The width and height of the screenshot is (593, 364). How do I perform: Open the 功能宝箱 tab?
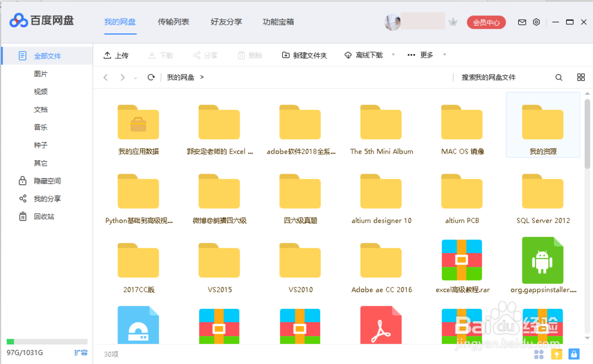tap(278, 22)
